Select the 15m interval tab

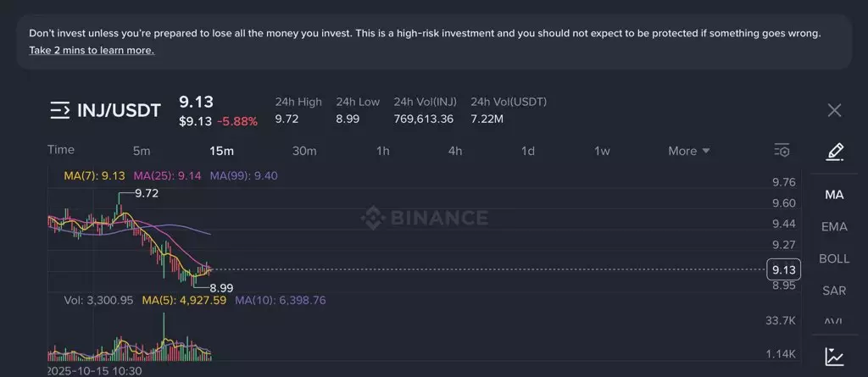(x=221, y=151)
